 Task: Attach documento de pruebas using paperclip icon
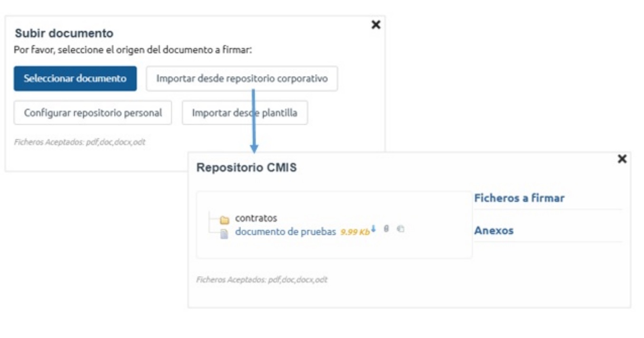[x=386, y=229]
